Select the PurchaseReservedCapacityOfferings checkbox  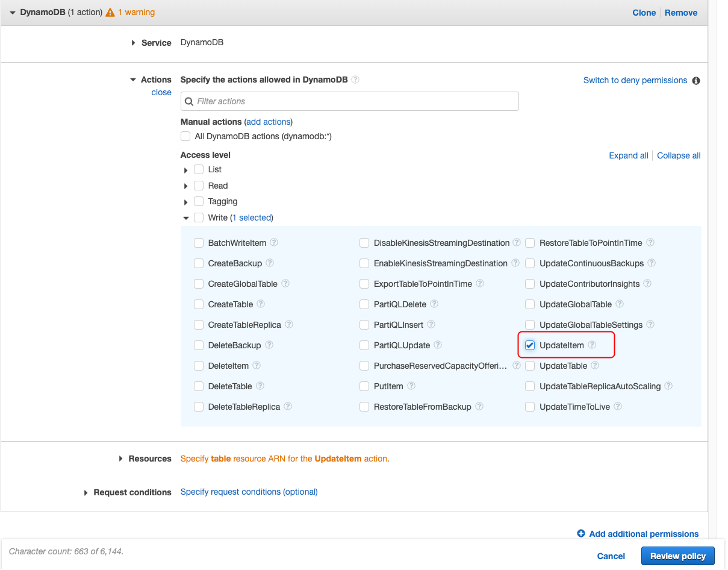tap(364, 366)
